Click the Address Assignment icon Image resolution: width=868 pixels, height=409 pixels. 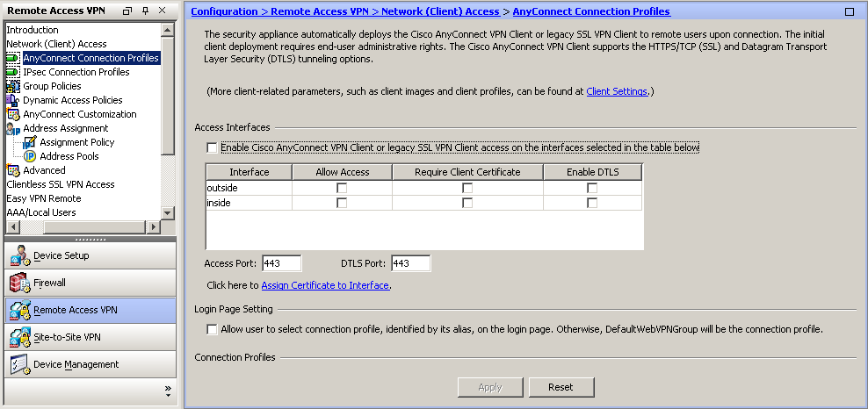(x=13, y=128)
